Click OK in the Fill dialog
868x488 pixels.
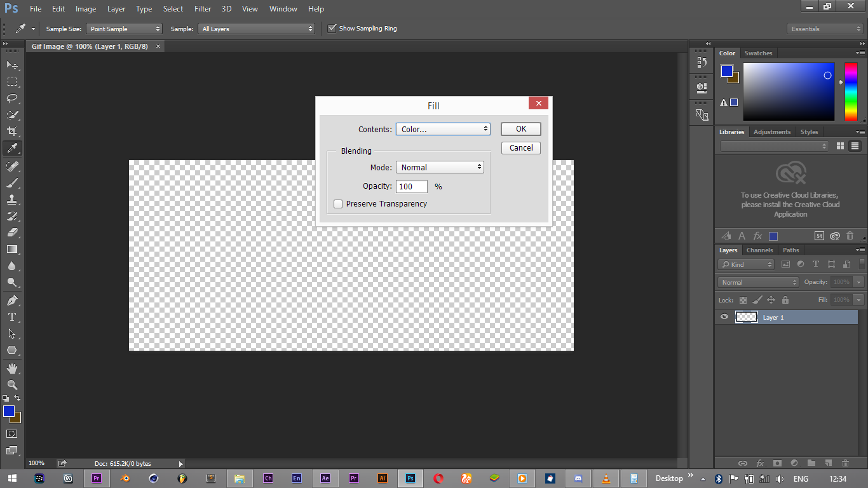520,129
